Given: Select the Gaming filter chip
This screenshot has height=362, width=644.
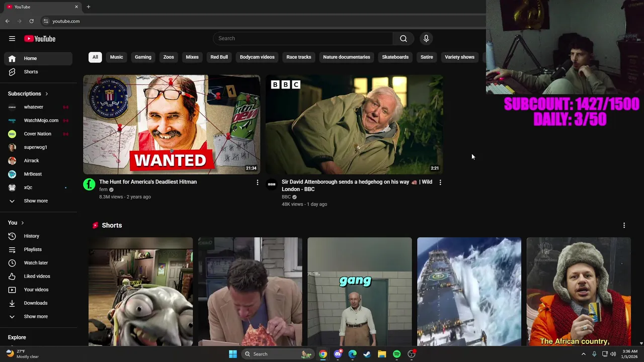Looking at the screenshot, I should (143, 57).
